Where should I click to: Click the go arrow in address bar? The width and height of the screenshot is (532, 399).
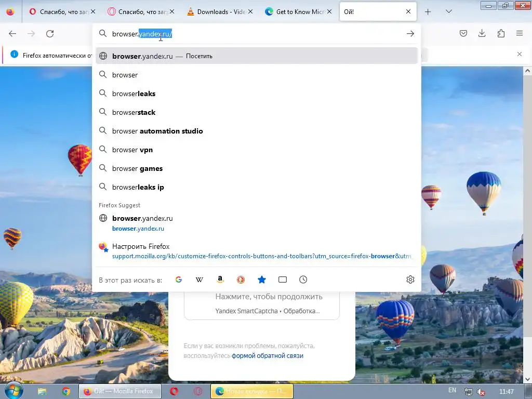(x=410, y=34)
